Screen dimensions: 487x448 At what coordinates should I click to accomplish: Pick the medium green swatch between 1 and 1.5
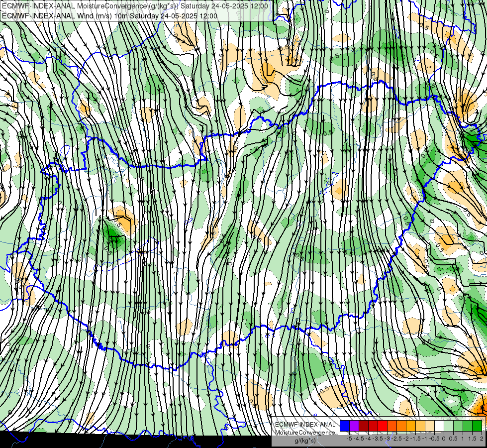pyautogui.click(x=468, y=426)
